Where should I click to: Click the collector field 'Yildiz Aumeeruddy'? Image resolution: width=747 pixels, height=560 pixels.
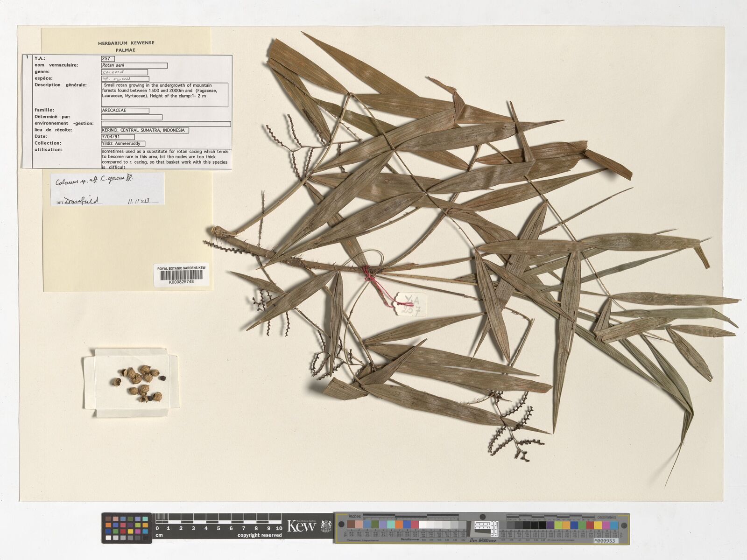pos(123,144)
